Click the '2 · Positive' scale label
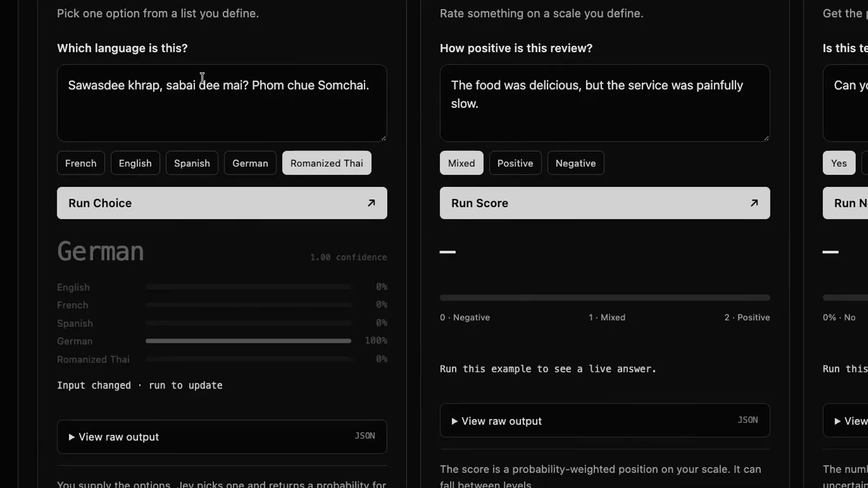 [747, 317]
